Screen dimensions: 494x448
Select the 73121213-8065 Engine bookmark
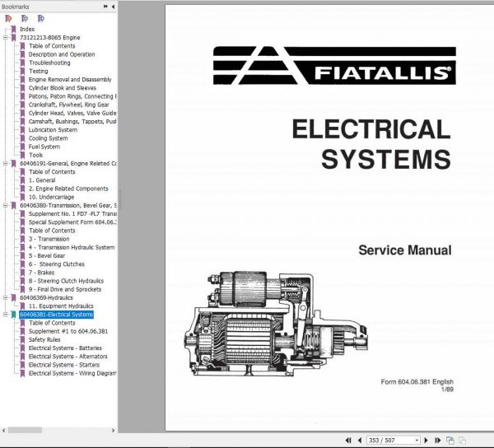point(49,38)
